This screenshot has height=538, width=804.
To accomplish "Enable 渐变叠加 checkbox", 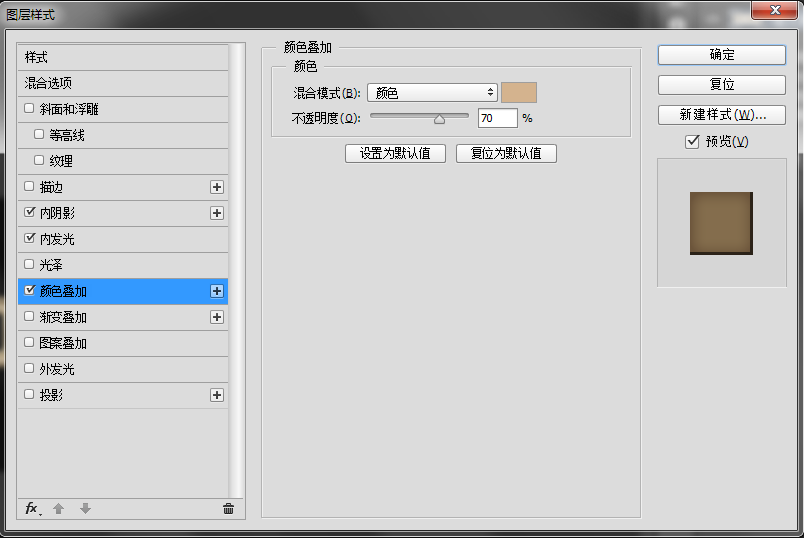I will coord(29,316).
